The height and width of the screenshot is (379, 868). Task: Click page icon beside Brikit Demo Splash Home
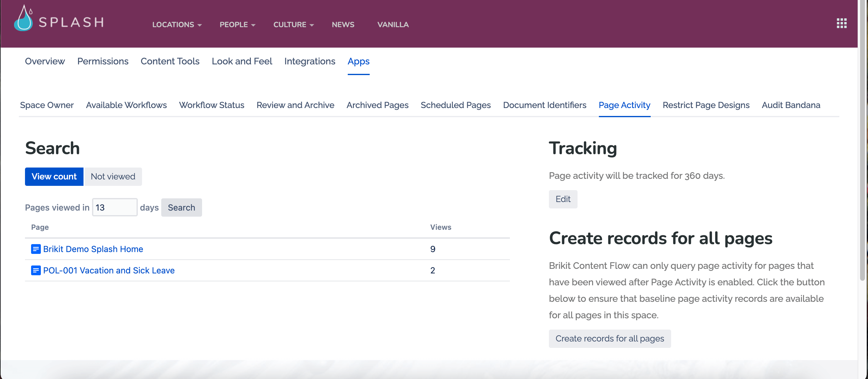[36, 249]
